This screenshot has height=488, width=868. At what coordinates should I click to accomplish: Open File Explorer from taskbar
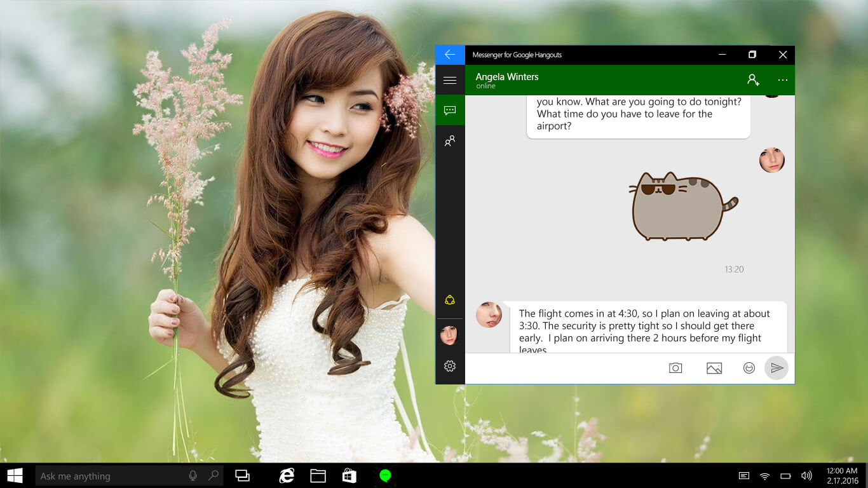click(x=318, y=475)
